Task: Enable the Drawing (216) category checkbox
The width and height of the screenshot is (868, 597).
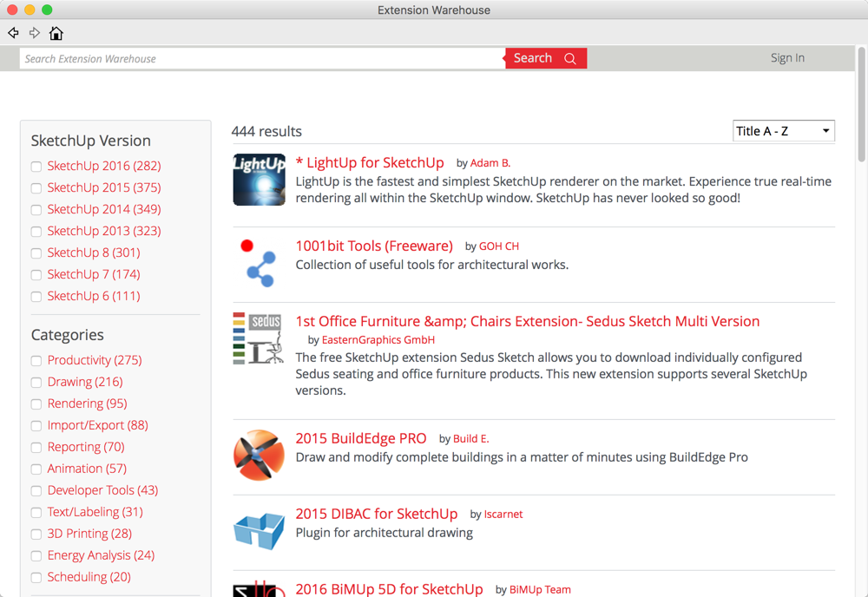Action: 36,383
